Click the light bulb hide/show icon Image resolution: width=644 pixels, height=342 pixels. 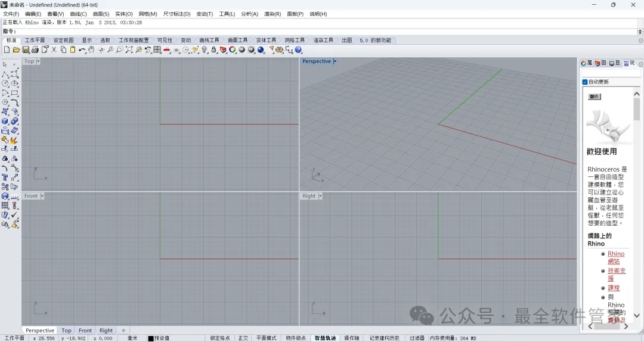(205, 49)
